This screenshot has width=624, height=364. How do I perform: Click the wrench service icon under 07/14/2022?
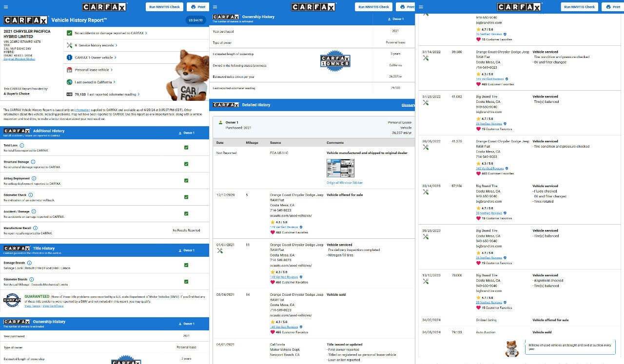[x=426, y=58]
